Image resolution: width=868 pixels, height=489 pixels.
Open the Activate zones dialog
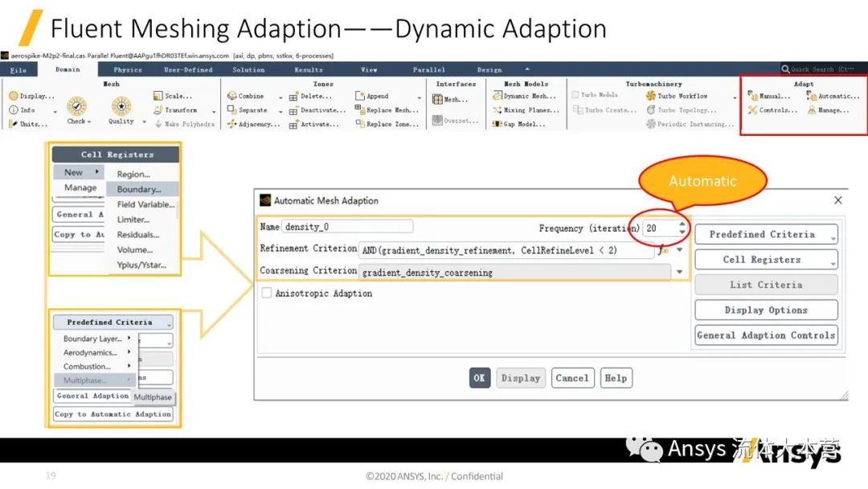point(314,124)
